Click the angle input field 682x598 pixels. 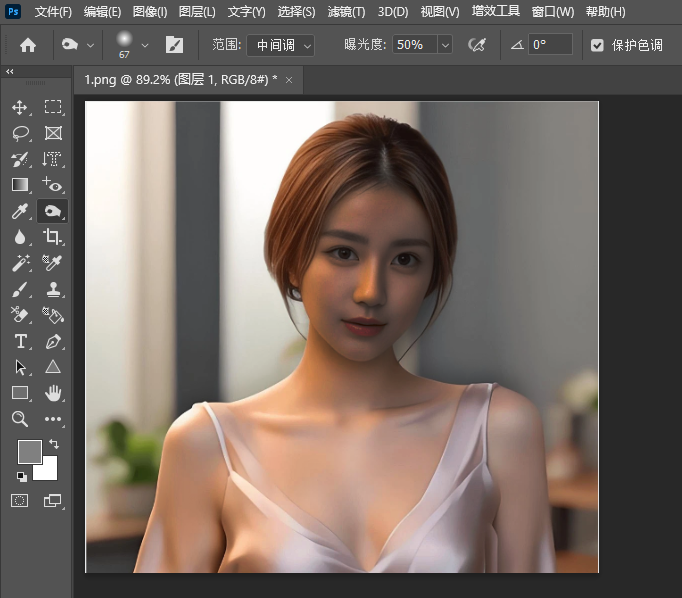pos(550,45)
